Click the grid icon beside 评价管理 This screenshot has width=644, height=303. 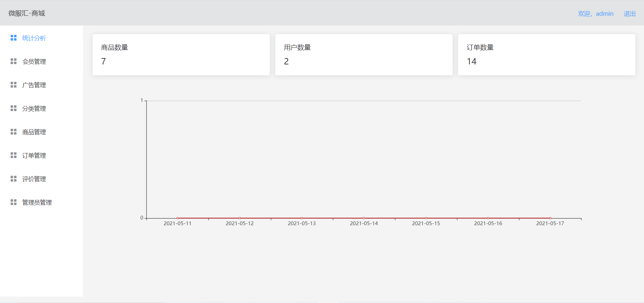coord(13,179)
